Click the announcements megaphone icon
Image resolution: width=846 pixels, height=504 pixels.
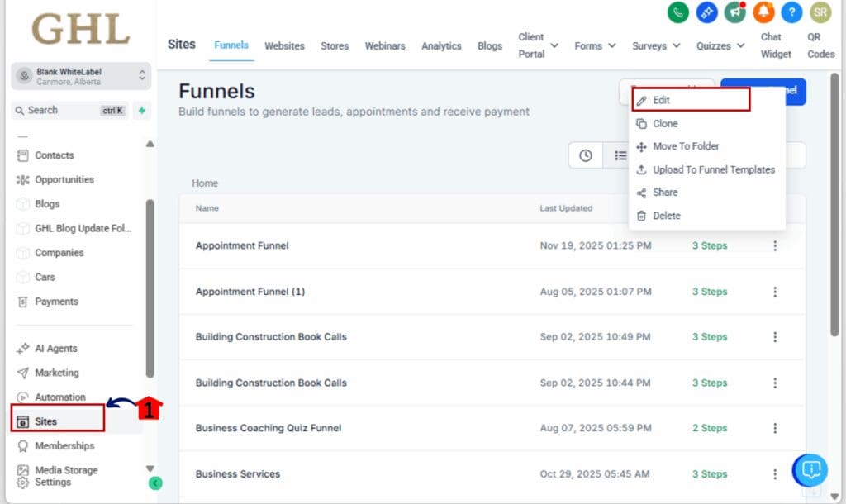pos(734,12)
